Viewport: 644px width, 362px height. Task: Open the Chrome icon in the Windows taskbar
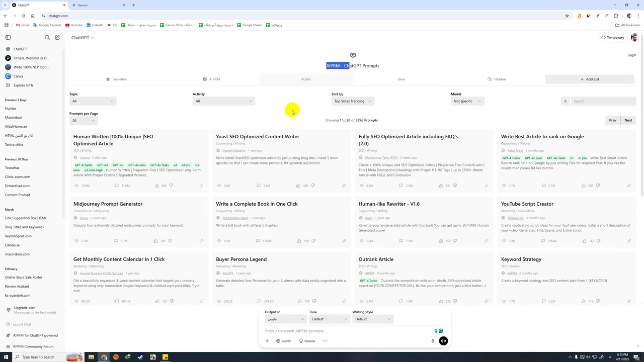tap(104, 357)
